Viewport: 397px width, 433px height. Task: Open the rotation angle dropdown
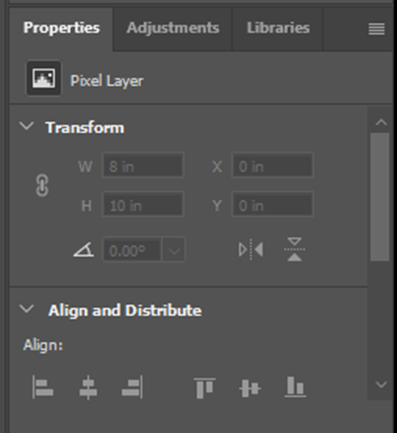pyautogui.click(x=173, y=250)
